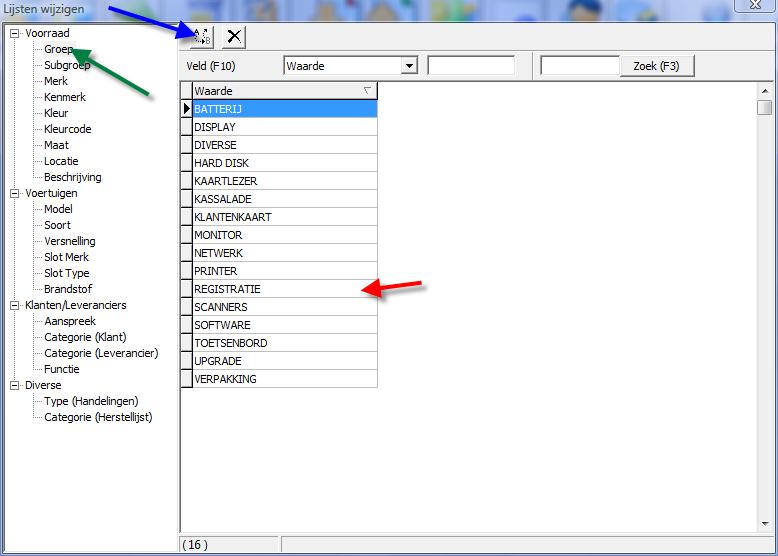The width and height of the screenshot is (778, 556).
Task: Click the Klanten/Leveranciers root label
Action: coord(75,306)
